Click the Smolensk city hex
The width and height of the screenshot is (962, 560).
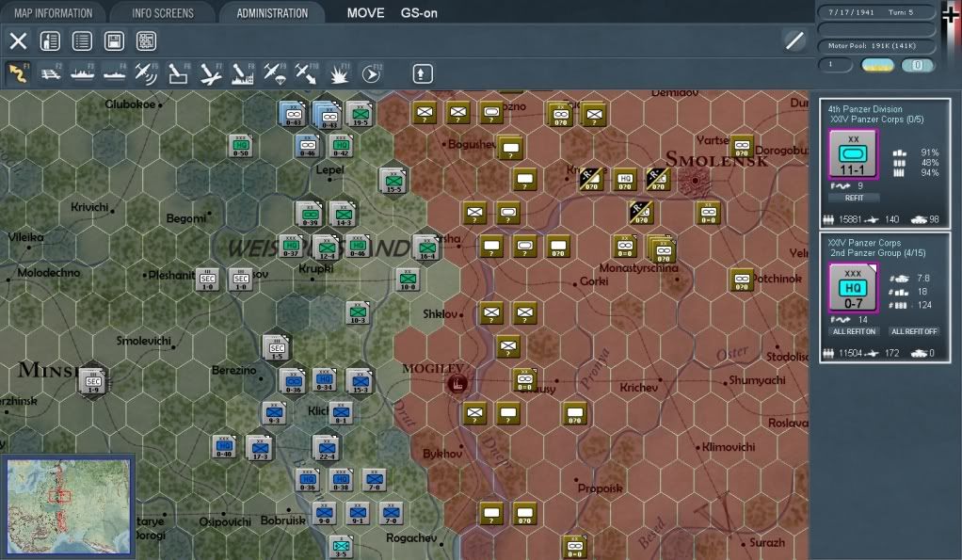point(695,181)
